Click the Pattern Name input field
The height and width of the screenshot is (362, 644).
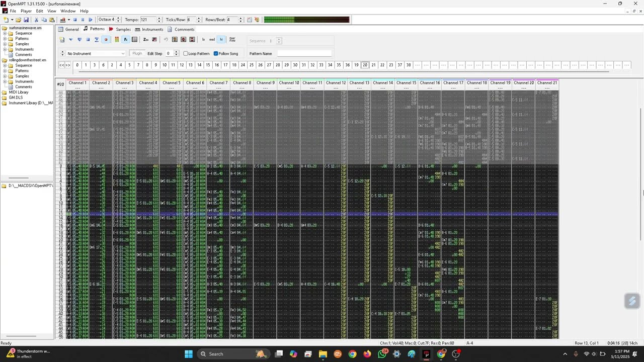(304, 54)
